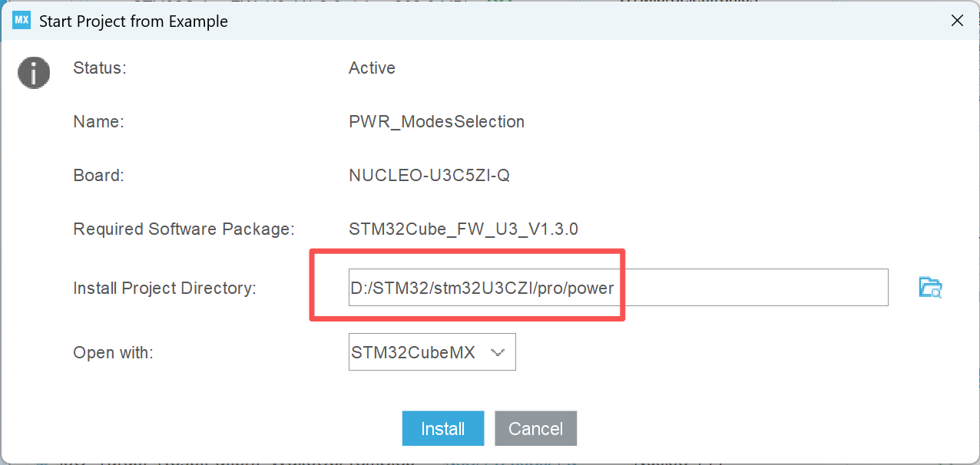Click the 'Open with:' label

[114, 353]
